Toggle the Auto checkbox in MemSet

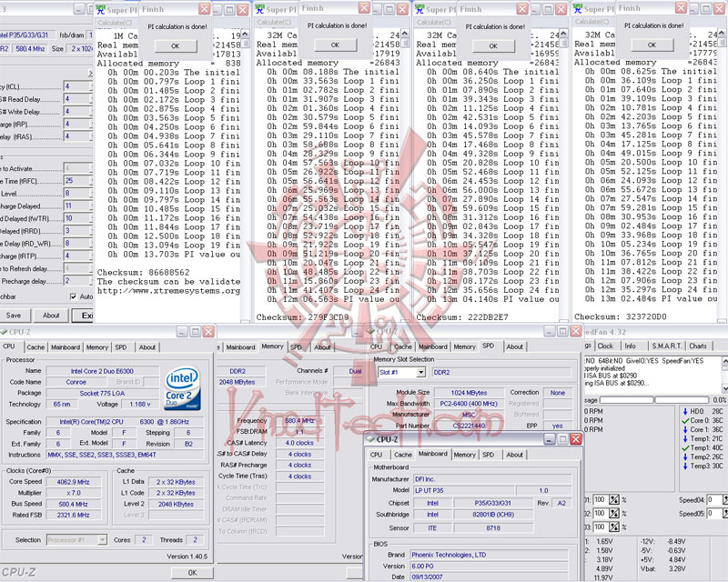[74, 296]
